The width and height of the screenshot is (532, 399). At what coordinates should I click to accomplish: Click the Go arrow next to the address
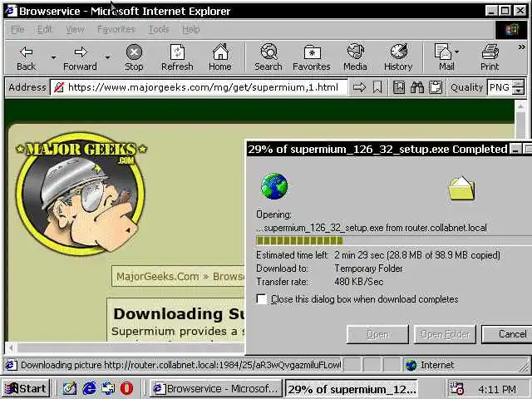(359, 87)
